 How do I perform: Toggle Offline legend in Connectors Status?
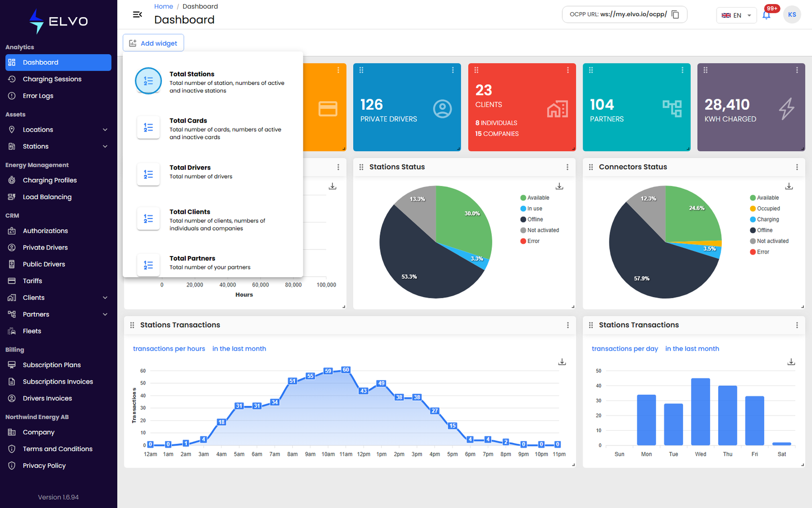(x=761, y=230)
